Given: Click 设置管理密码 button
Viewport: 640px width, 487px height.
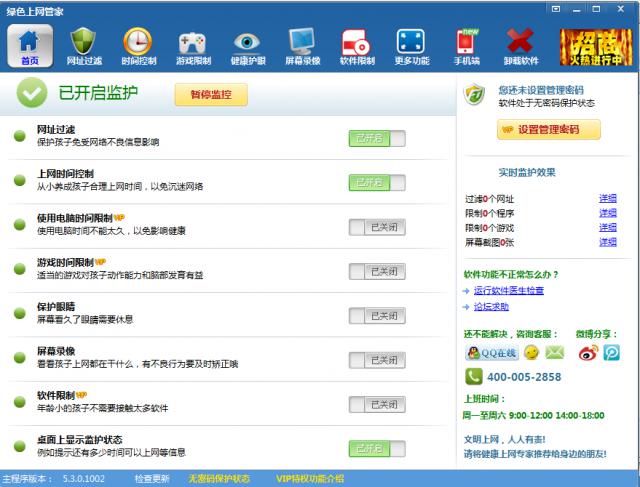Looking at the screenshot, I should (549, 129).
